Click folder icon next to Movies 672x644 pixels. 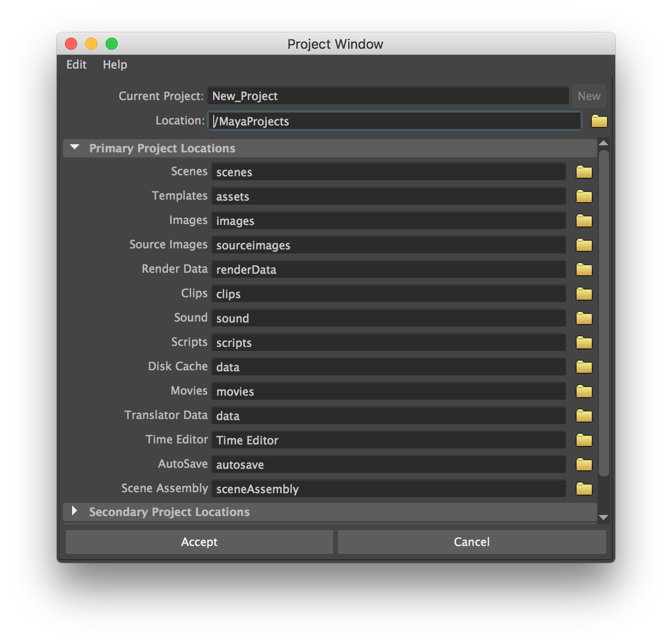[584, 392]
